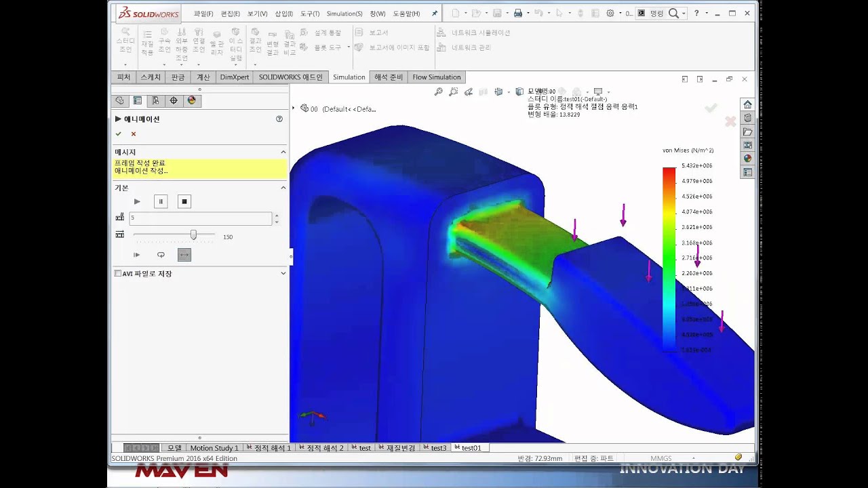Open the Simulation(S) menu
The image size is (868, 488).
344,14
